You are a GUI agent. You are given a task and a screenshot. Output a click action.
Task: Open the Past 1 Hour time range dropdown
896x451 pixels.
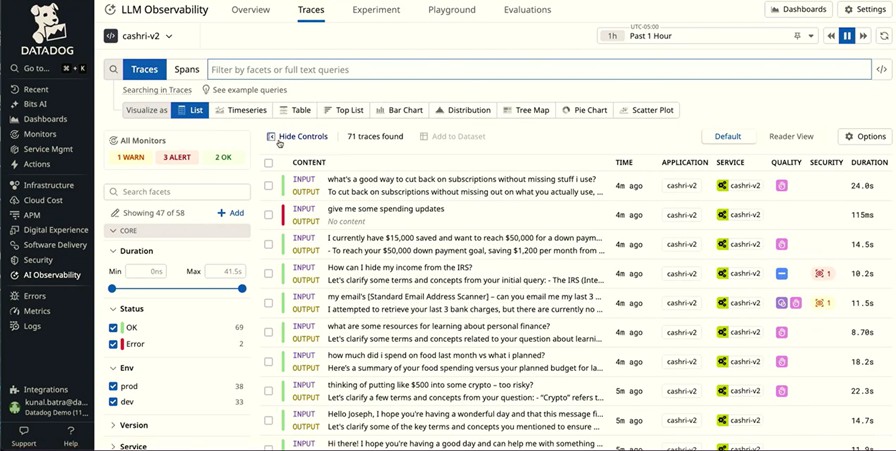(x=707, y=36)
